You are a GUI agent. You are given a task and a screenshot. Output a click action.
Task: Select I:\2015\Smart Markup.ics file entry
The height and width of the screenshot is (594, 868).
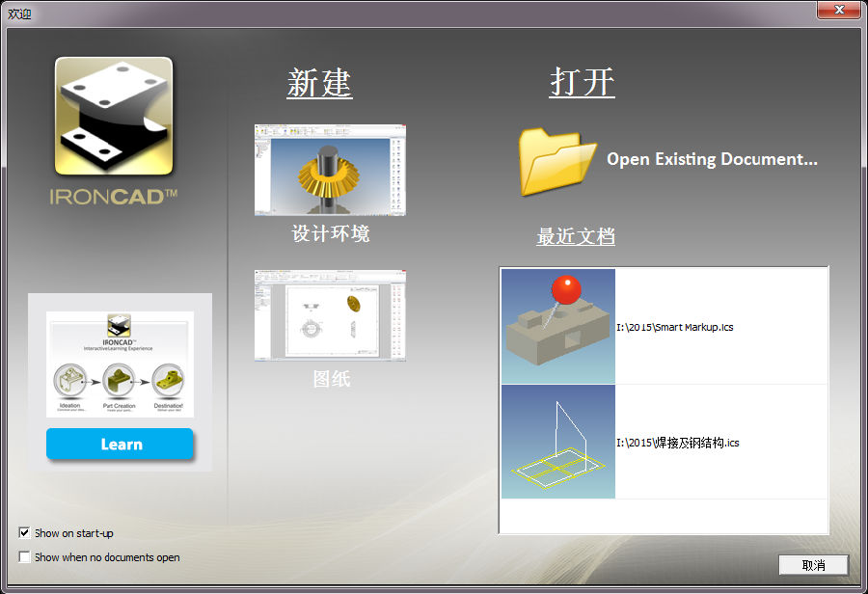pos(675,327)
